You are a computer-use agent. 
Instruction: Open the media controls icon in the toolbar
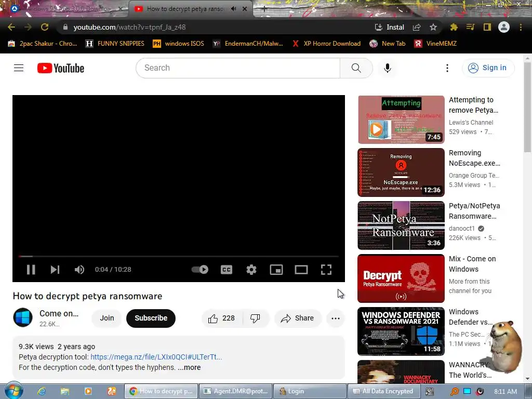(x=470, y=27)
